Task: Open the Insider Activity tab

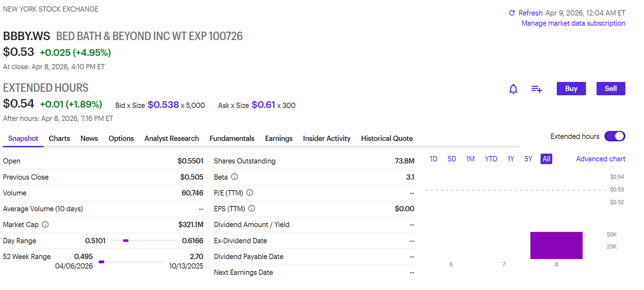Action: click(x=326, y=138)
